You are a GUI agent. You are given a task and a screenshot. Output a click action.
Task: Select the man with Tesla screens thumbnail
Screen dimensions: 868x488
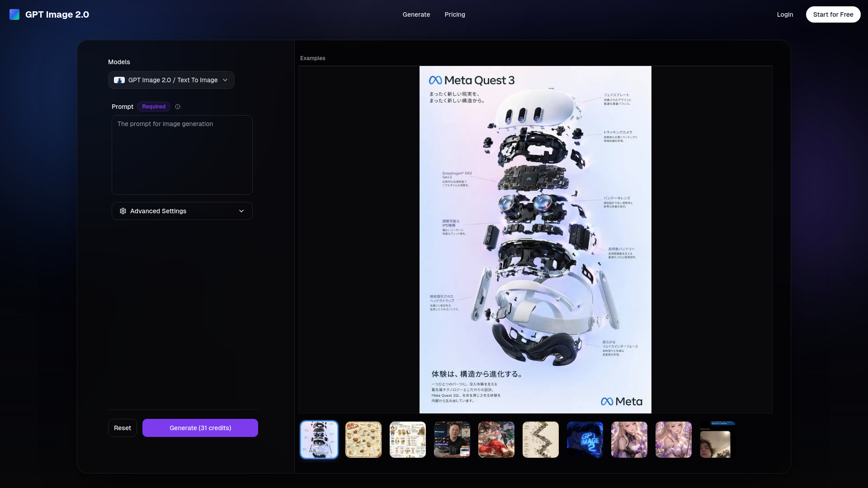[x=452, y=440]
